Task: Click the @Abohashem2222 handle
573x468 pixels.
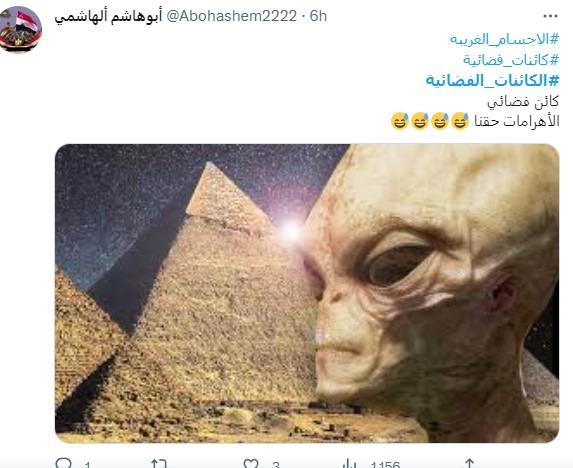Action: pos(232,16)
